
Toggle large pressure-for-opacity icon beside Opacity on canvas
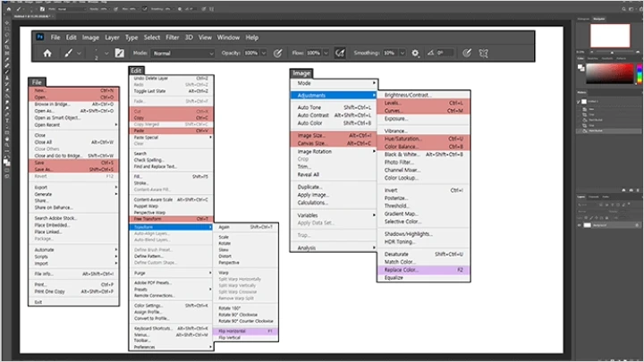tap(277, 53)
